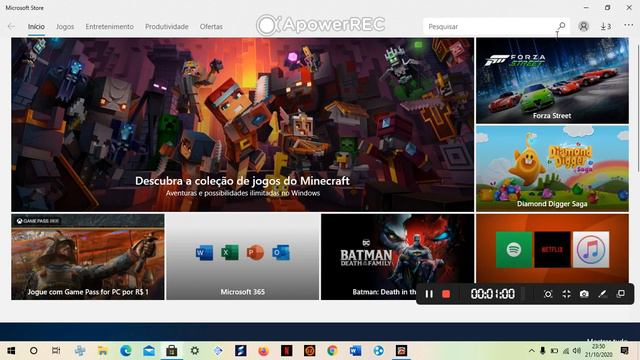Switch to the Jogos tab

[65, 27]
